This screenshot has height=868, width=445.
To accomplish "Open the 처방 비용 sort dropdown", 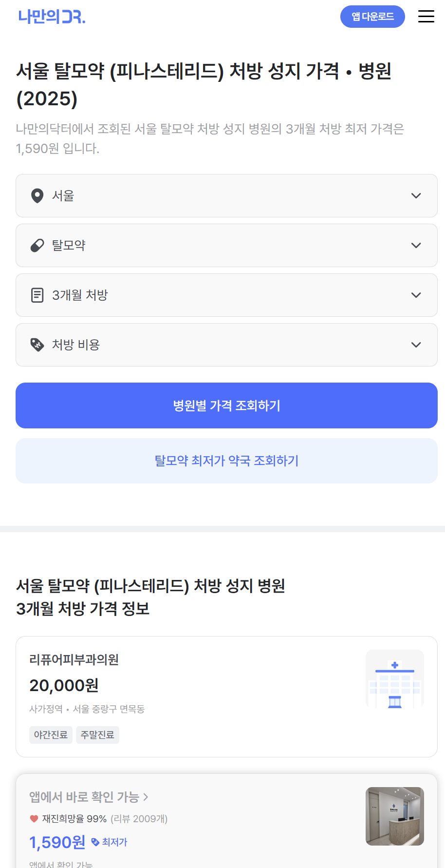I will [416, 345].
